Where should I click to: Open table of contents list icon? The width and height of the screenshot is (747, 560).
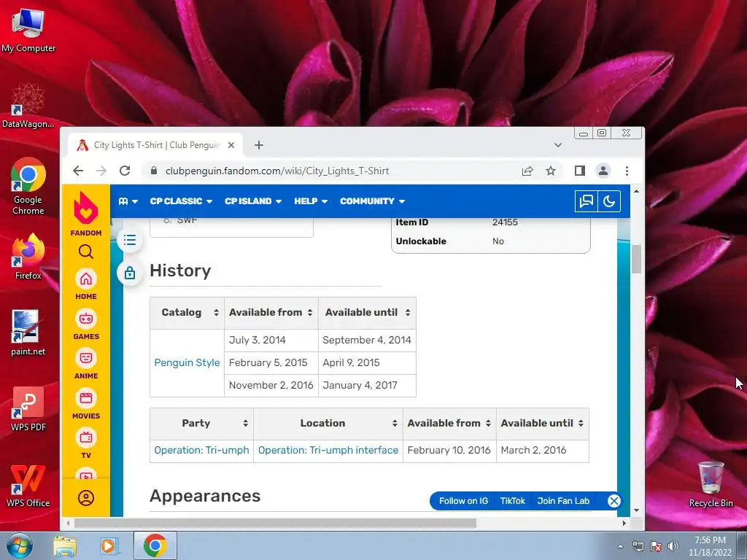[x=130, y=240]
